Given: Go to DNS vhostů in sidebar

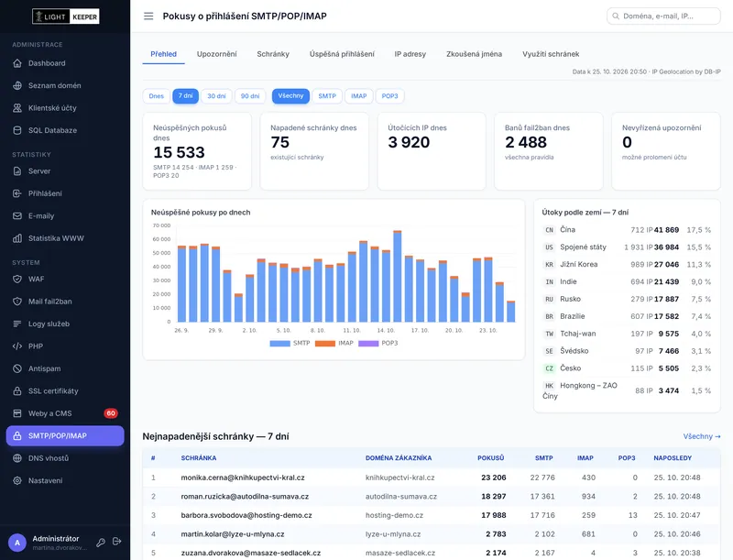Looking at the screenshot, I should (65, 458).
